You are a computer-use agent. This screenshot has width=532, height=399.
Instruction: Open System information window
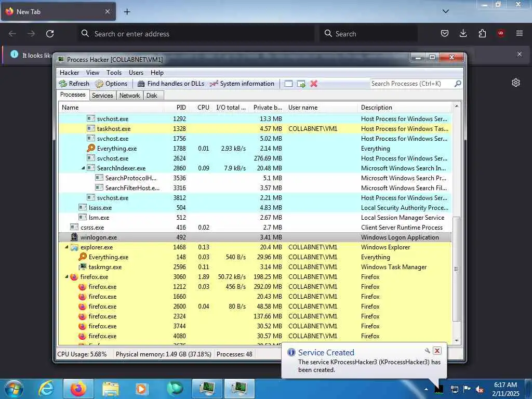(x=242, y=84)
